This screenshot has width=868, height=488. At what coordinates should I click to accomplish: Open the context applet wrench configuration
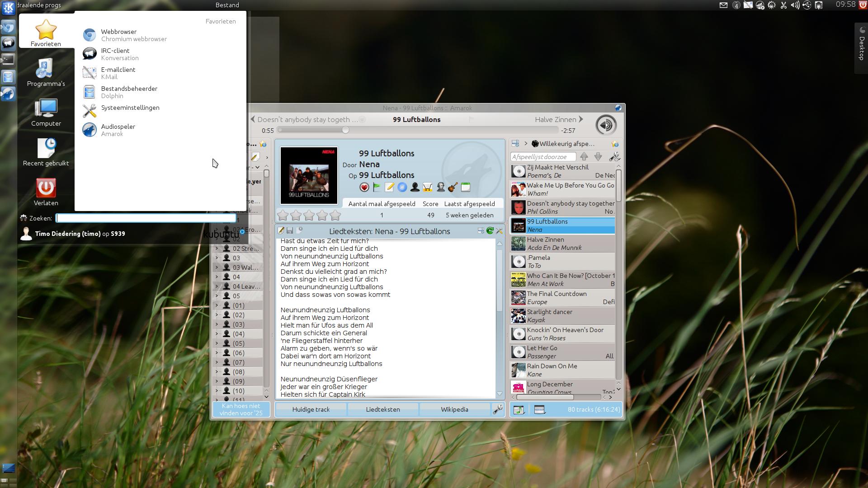click(x=498, y=409)
